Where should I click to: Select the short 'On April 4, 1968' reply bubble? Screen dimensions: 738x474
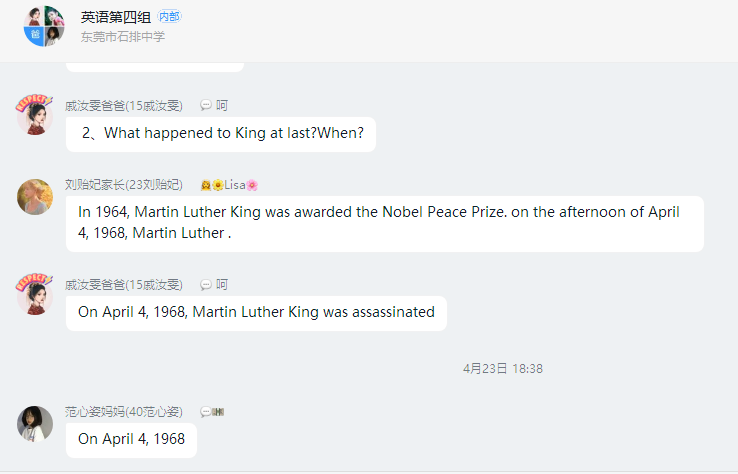131,440
